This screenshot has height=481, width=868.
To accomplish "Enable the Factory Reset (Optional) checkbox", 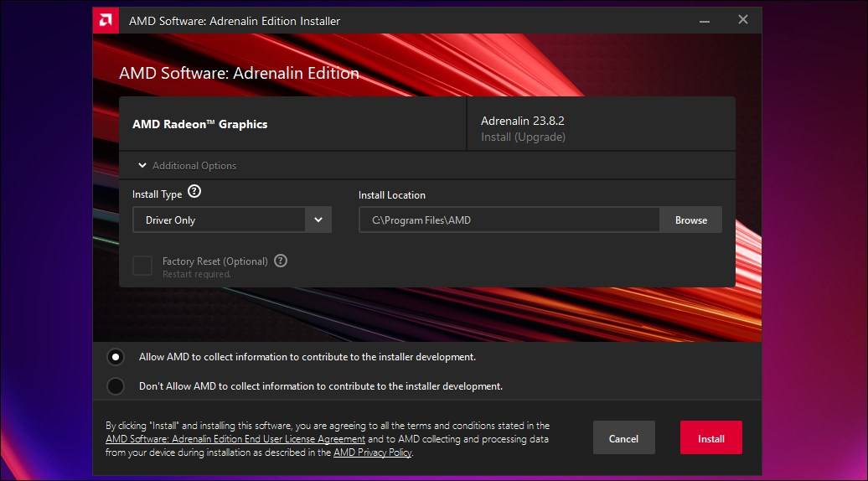I will click(x=142, y=266).
